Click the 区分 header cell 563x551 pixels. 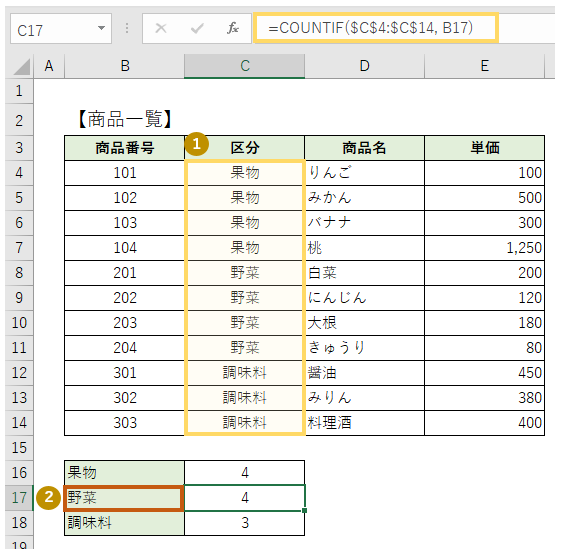245,148
